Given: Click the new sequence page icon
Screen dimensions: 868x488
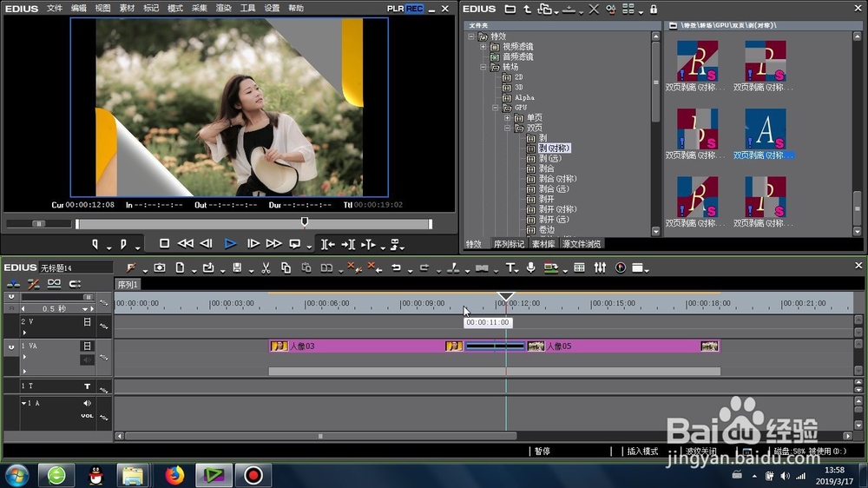Looking at the screenshot, I should coord(180,268).
